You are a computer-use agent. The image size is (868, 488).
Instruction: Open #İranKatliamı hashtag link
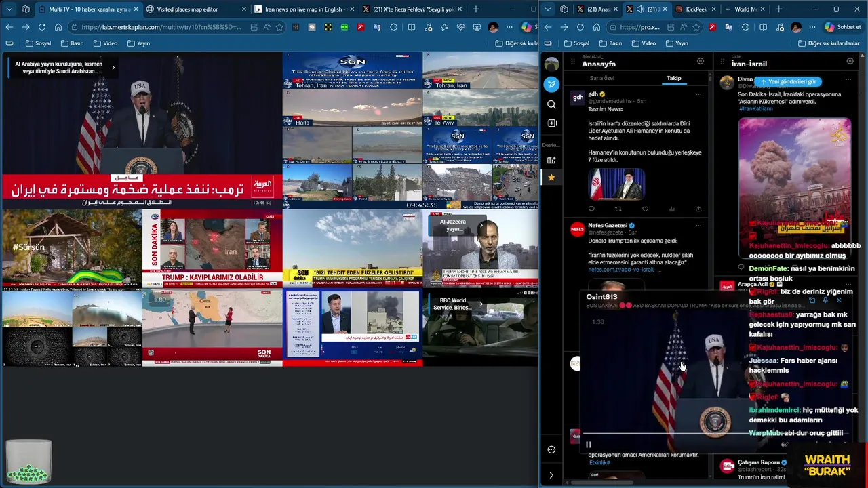pyautogui.click(x=755, y=108)
